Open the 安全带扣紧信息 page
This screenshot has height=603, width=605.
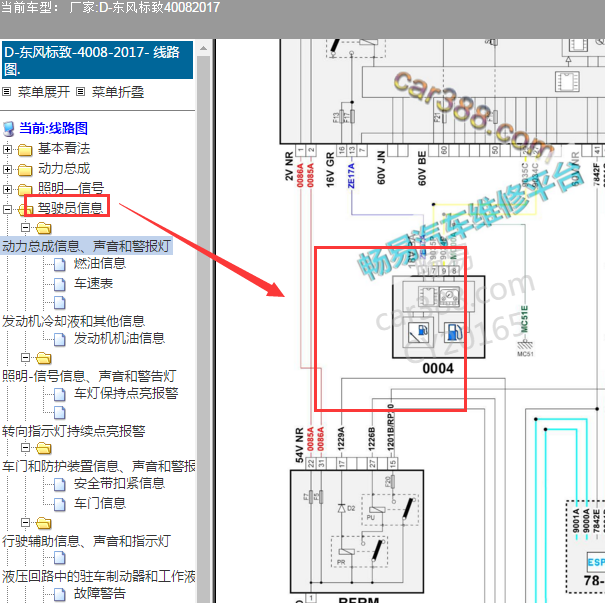(x=120, y=483)
